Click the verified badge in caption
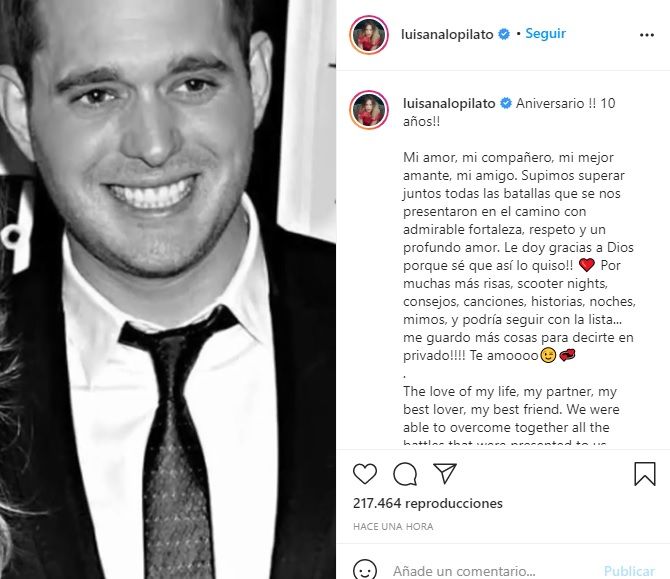Screen dimensions: 670x579 point(506,103)
